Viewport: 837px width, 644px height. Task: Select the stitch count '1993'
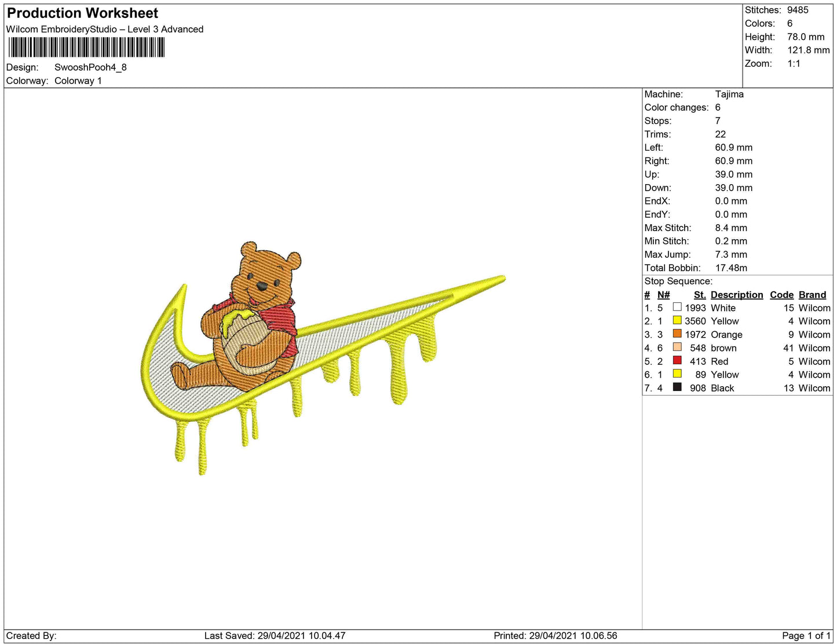[x=695, y=308]
